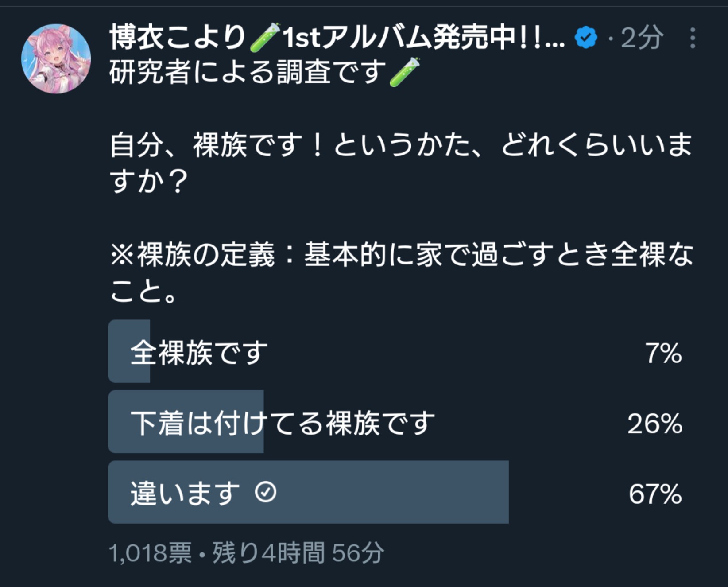
Task: Click the filled bar of the 67% option
Action: (x=309, y=492)
